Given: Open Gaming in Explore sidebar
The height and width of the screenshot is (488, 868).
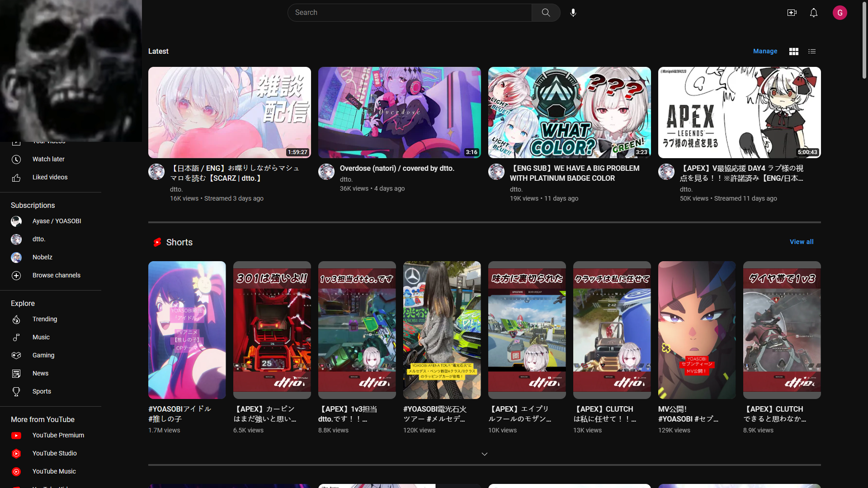Looking at the screenshot, I should [x=43, y=355].
